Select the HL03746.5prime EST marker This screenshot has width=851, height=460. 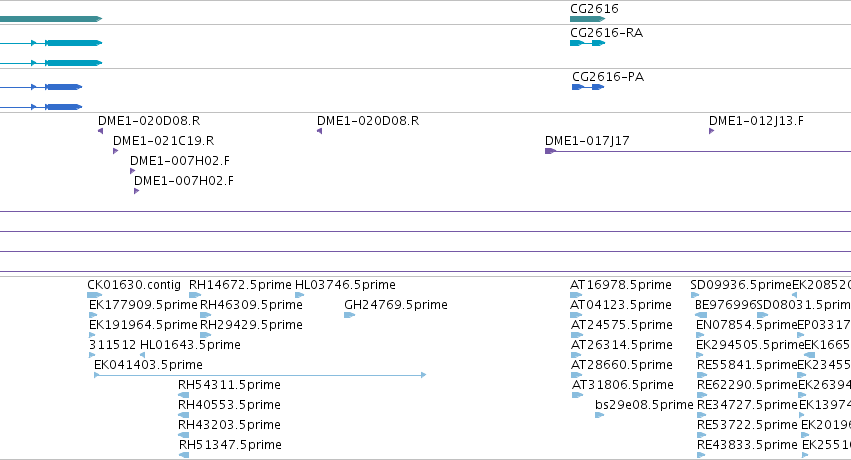300,295
